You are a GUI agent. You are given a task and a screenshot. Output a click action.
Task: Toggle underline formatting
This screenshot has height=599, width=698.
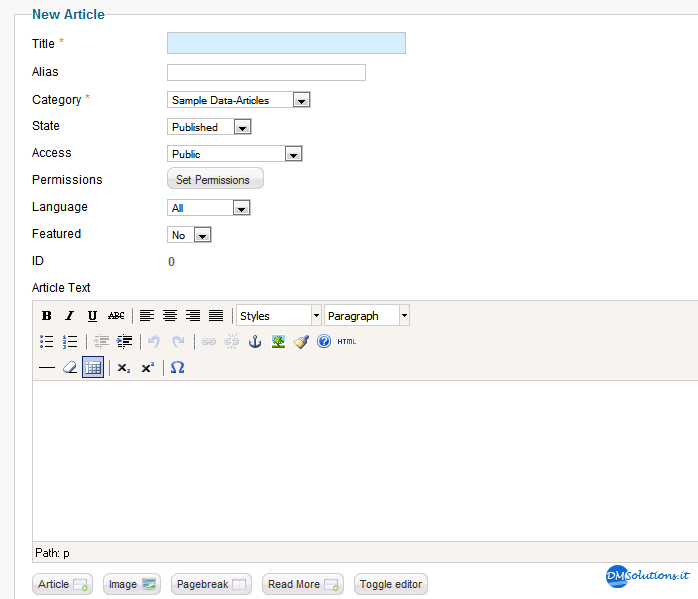(x=92, y=316)
